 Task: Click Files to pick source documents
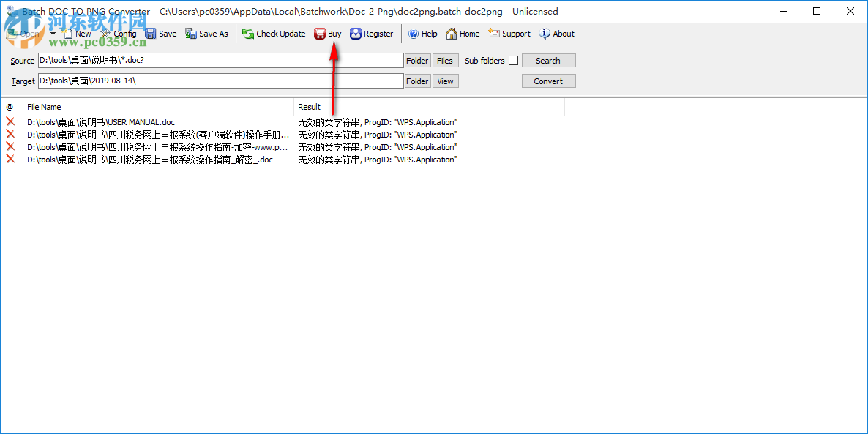(445, 60)
